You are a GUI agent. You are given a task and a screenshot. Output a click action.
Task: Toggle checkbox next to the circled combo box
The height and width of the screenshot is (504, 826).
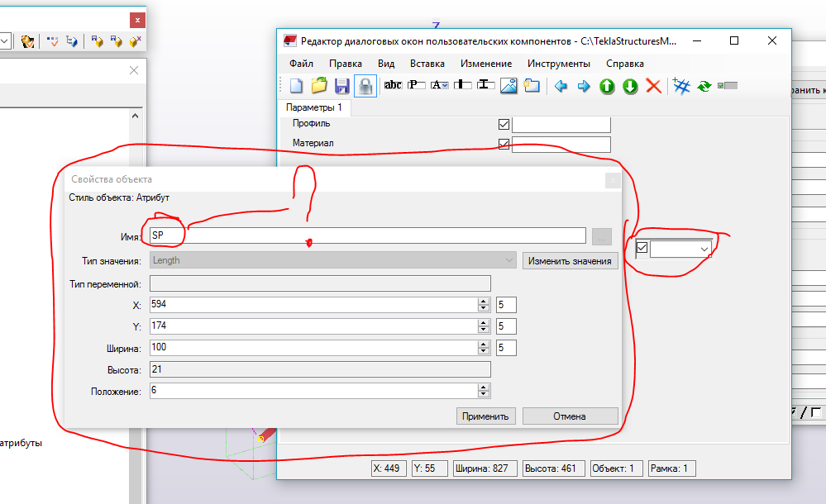[642, 249]
